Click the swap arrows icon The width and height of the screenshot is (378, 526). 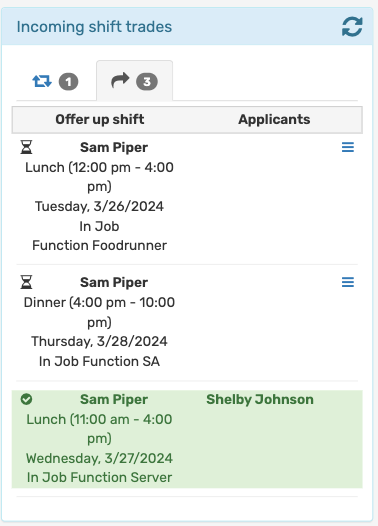42,81
